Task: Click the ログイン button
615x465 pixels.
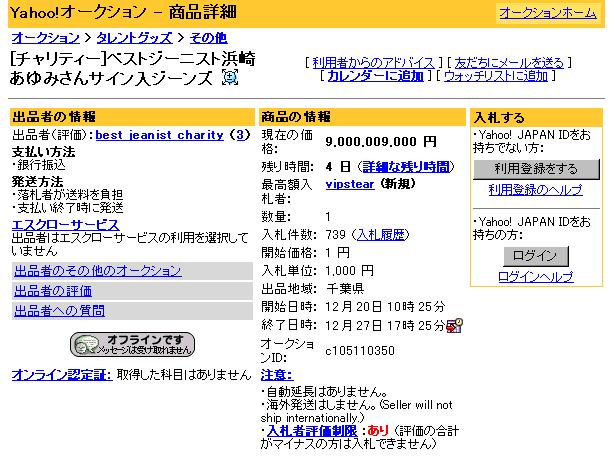Action: (535, 256)
